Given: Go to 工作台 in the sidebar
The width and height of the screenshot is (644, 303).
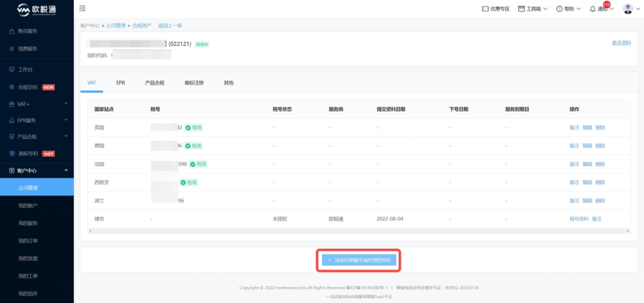Looking at the screenshot, I should [25, 70].
